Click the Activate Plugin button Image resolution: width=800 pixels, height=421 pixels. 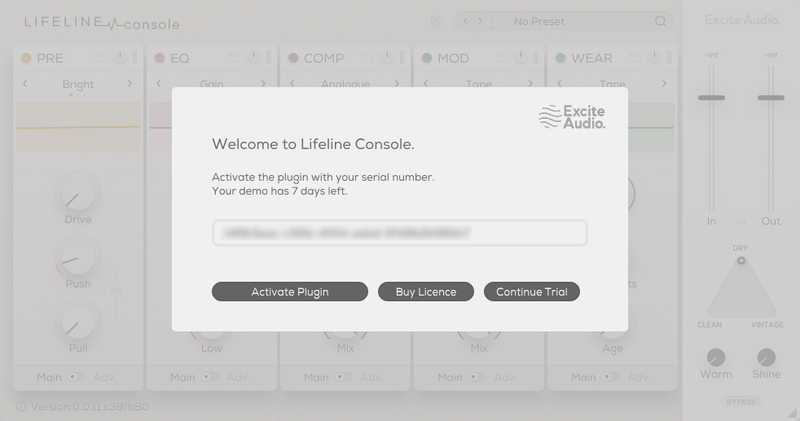click(x=290, y=291)
